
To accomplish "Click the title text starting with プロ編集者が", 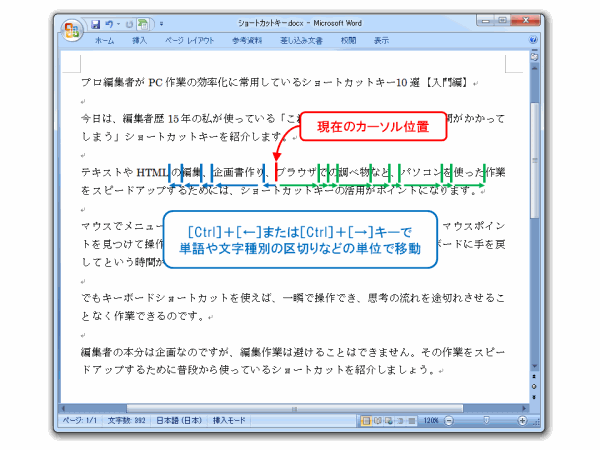I will (274, 82).
